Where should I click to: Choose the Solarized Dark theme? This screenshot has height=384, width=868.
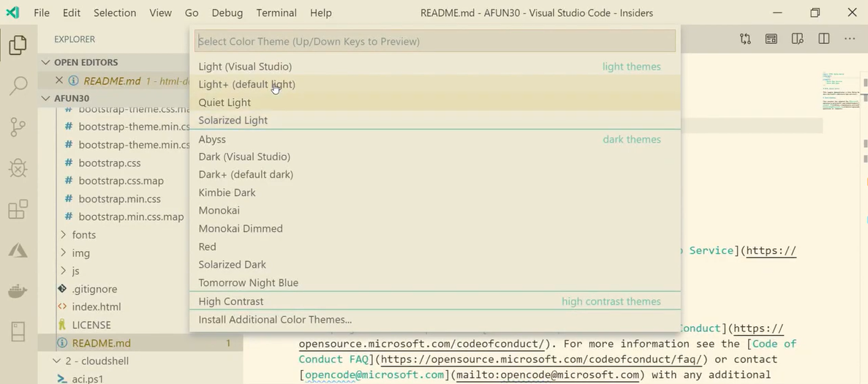[232, 265]
